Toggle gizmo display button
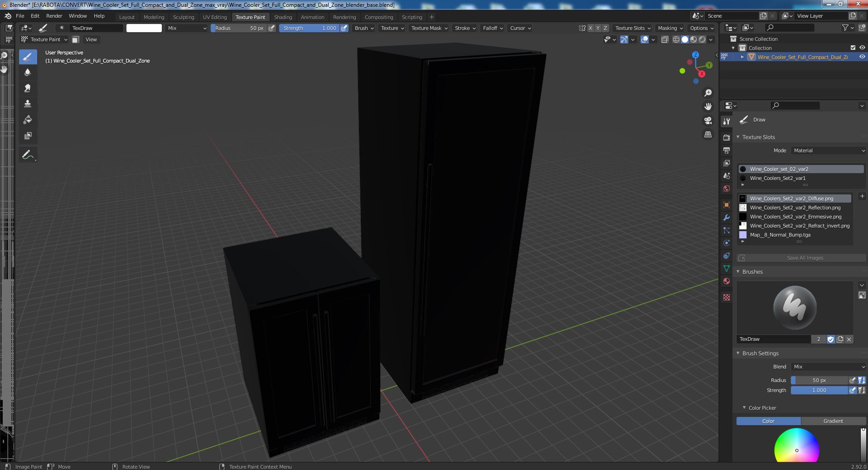The height and width of the screenshot is (470, 868). point(624,39)
